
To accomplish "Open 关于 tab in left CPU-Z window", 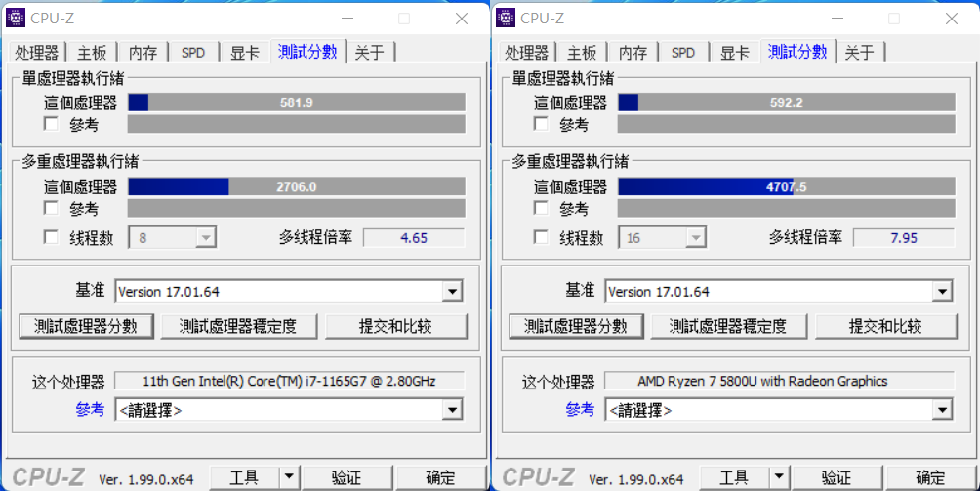I will (369, 53).
